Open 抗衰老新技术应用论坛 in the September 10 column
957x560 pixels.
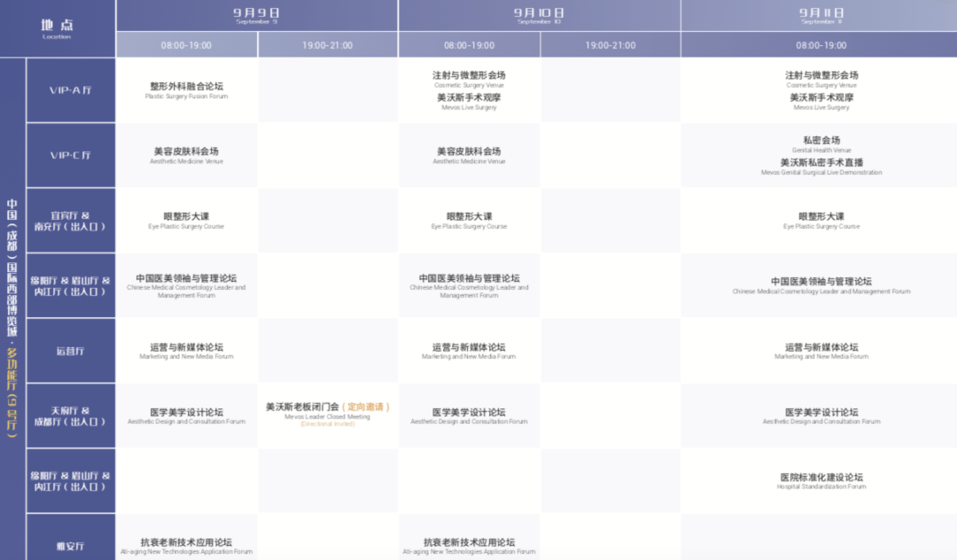point(470,546)
